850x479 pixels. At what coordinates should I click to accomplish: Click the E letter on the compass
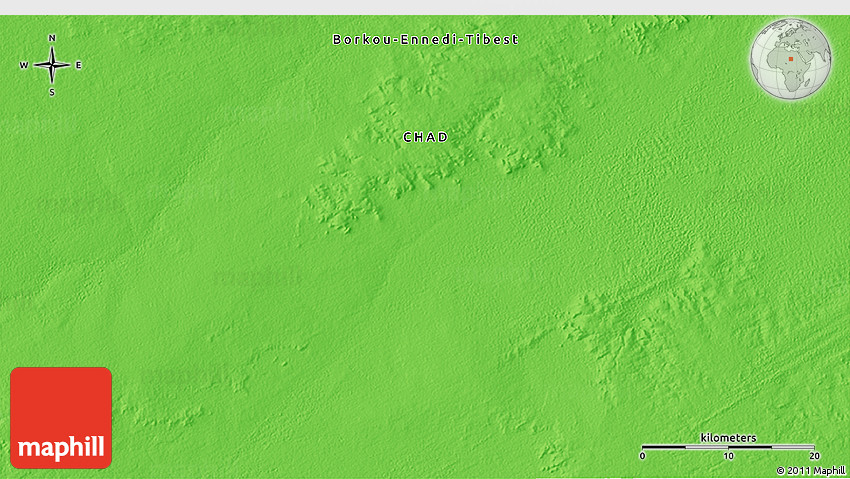(x=79, y=65)
